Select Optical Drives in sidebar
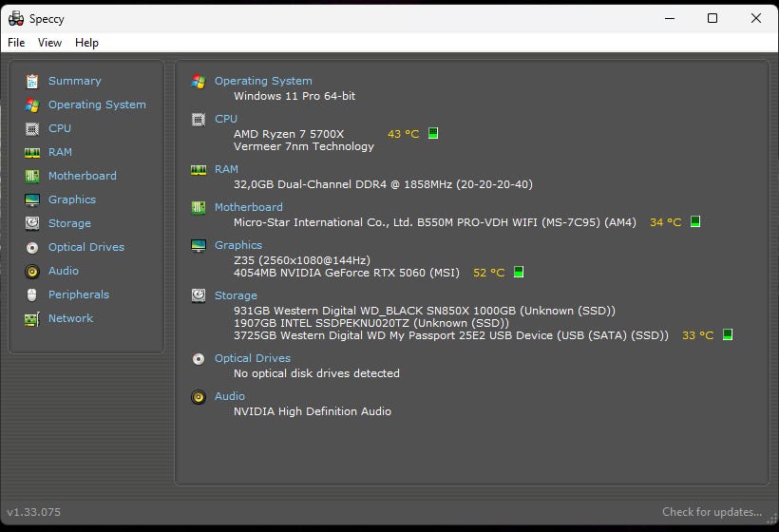Viewport: 779px width, 532px height. pos(86,247)
